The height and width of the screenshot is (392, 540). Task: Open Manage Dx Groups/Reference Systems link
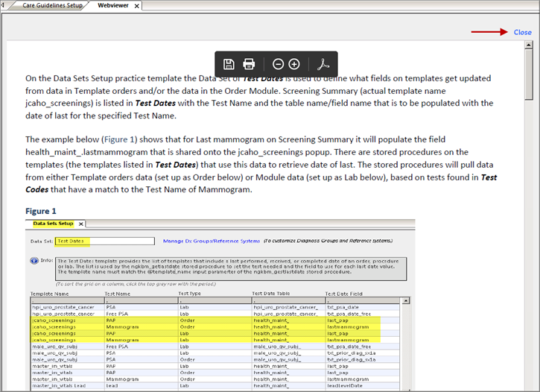(x=212, y=241)
